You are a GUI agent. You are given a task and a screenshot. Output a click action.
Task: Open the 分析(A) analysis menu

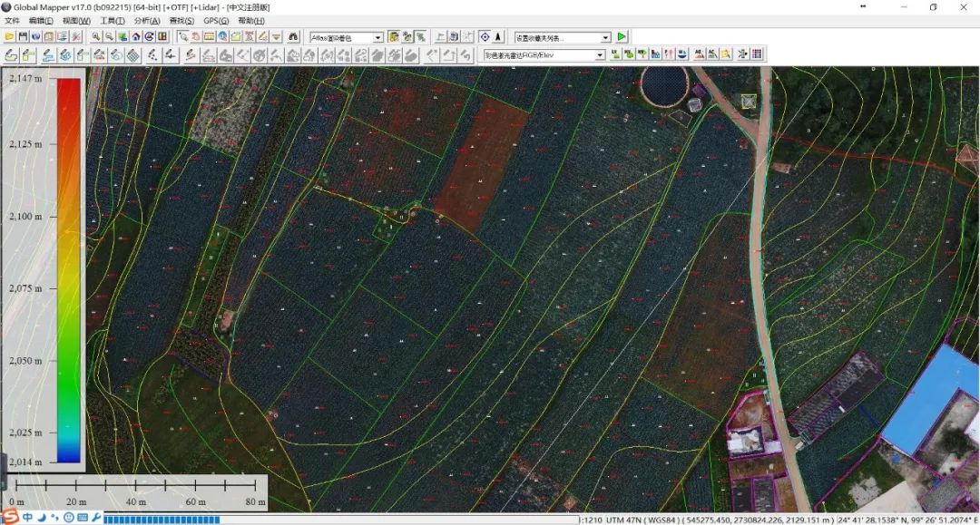tap(146, 20)
